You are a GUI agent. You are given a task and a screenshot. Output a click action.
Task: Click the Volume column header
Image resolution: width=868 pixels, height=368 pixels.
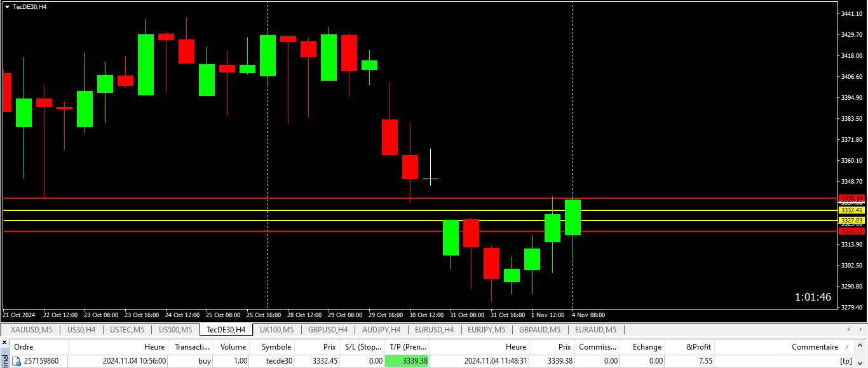click(233, 347)
